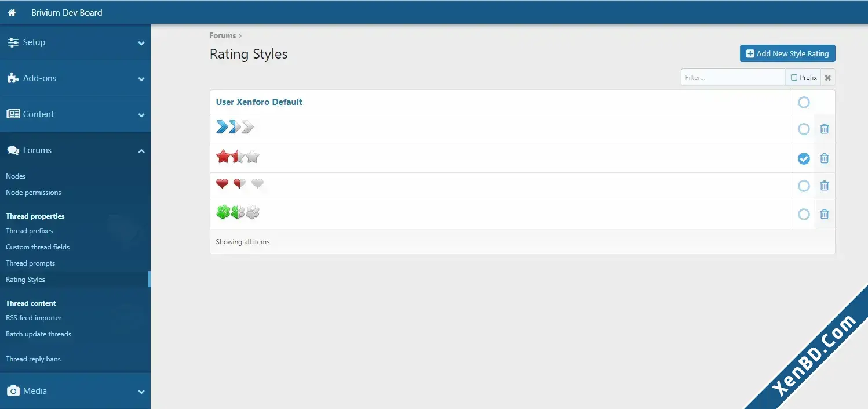Open RSS feed importer page

coord(34,318)
